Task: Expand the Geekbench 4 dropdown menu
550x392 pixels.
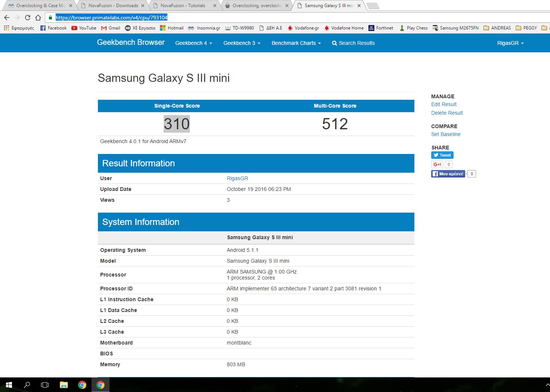Action: click(194, 43)
